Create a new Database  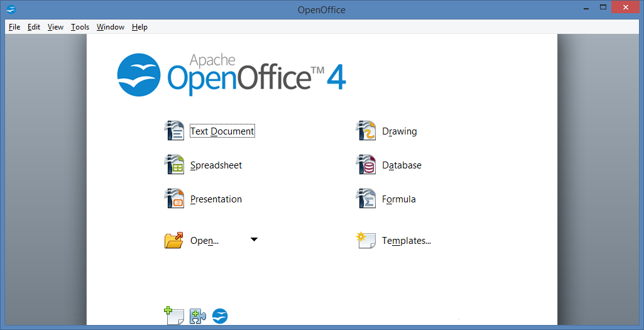click(401, 165)
